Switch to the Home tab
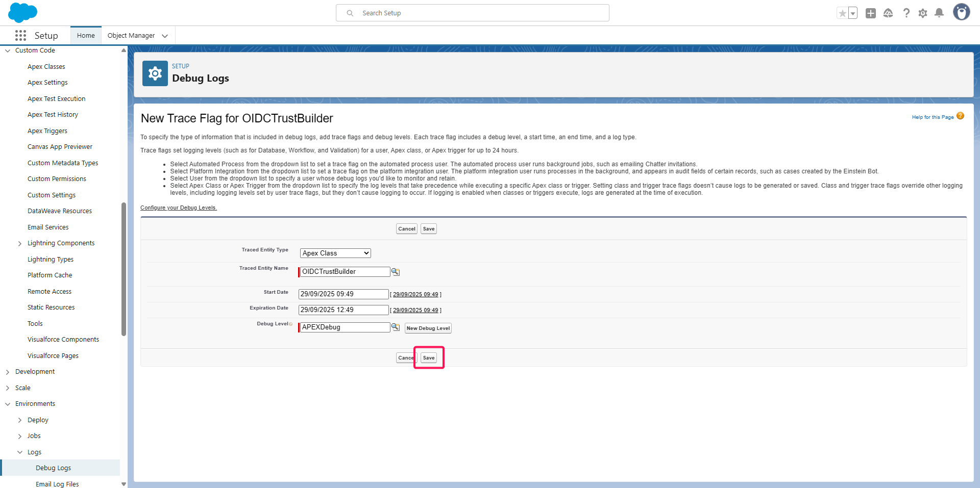Screen dimensions: 980x488 (86, 36)
